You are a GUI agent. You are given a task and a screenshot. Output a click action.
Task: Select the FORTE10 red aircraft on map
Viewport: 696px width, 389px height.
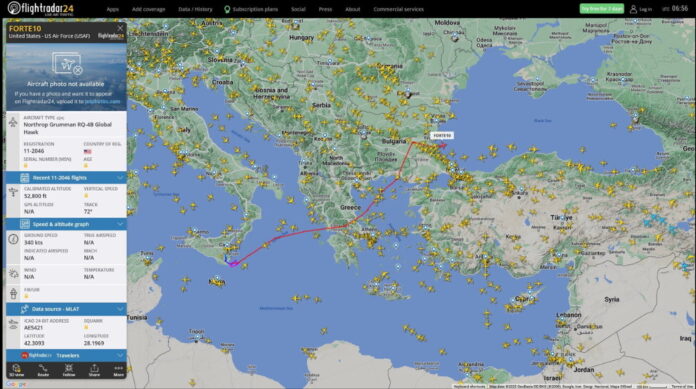point(443,145)
